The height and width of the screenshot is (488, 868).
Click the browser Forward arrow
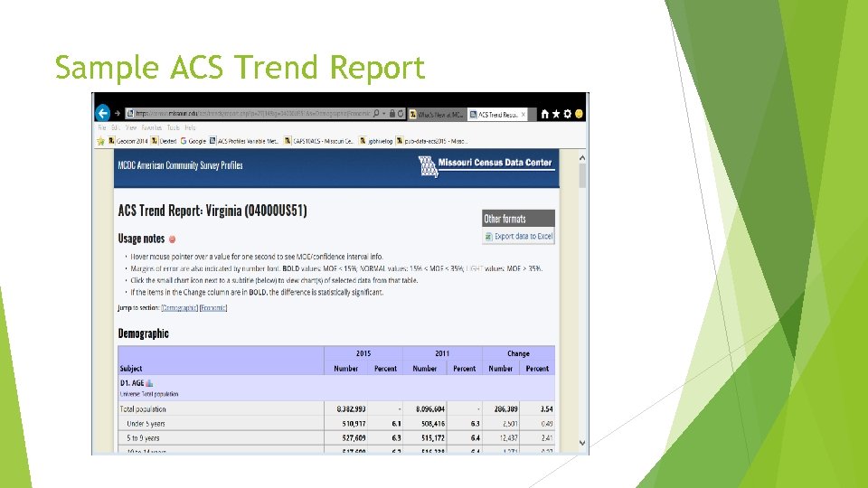(118, 114)
